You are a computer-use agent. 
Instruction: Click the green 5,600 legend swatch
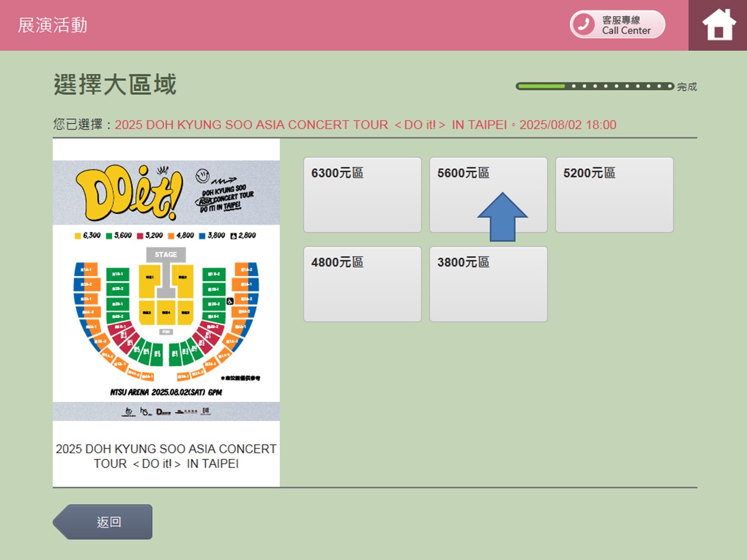click(x=109, y=236)
